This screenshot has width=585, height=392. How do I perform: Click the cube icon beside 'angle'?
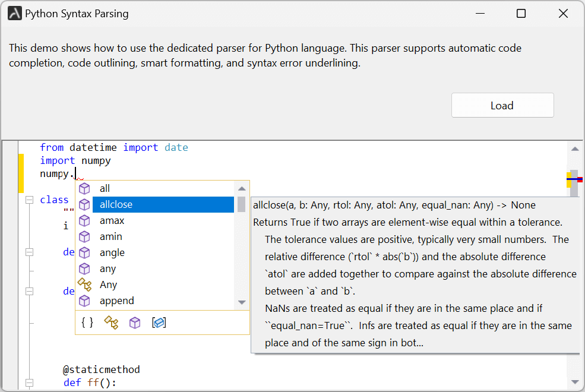point(84,252)
